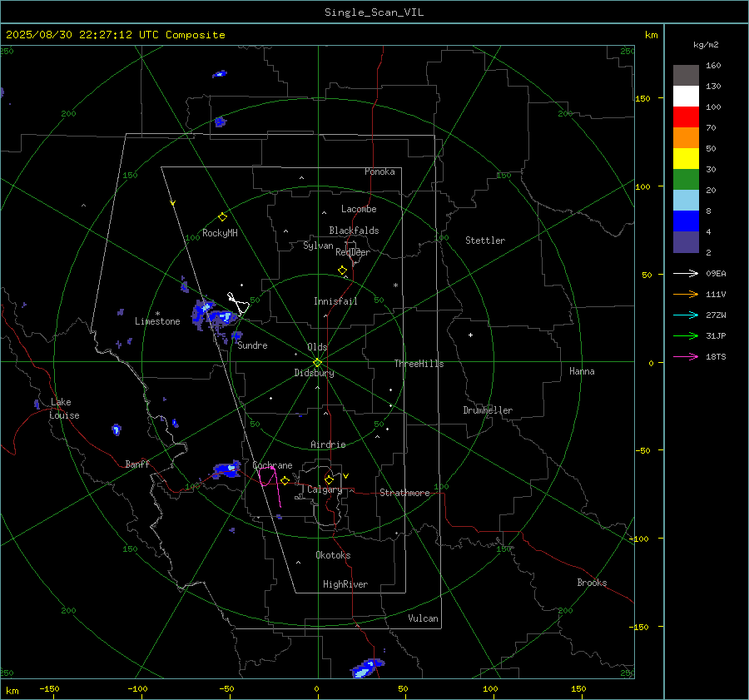749x700 pixels.
Task: Select yellow diamond marker below RedDeer label
Action: [342, 271]
